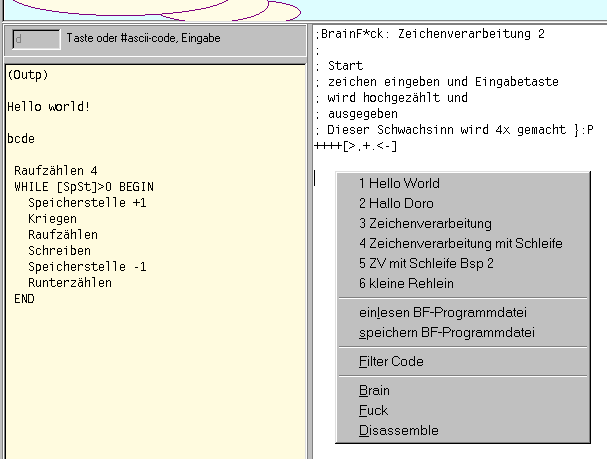Click 'WHILE [SpSt]>0 BEGIN' line
Screen dimensions: 607x459
coord(84,187)
